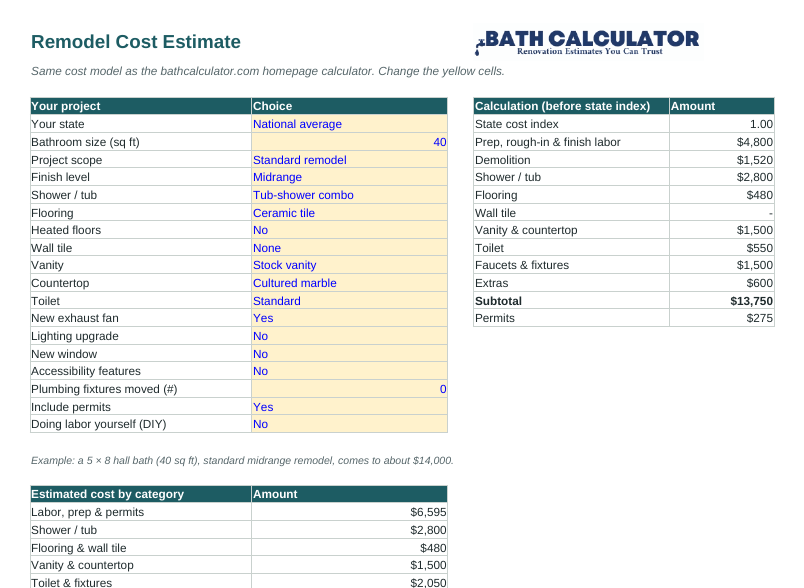Screen dimensions: 804x588
Task: Click the 'Bathroom size (sq ft)' label
Action: [85, 142]
